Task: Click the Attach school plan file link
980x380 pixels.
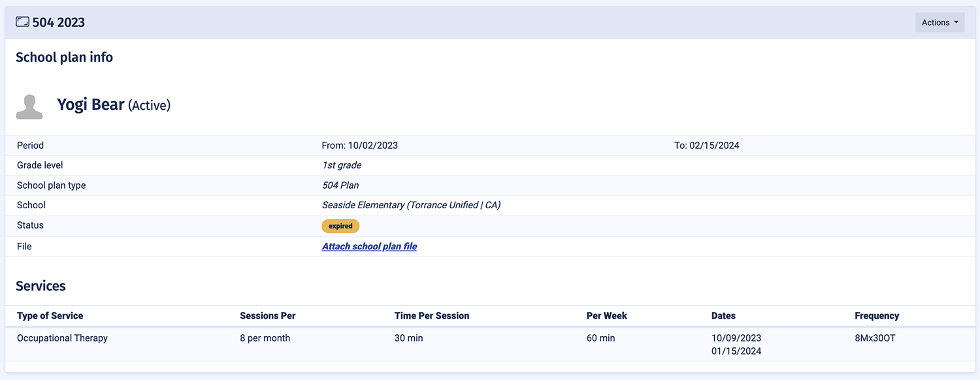Action: tap(369, 246)
